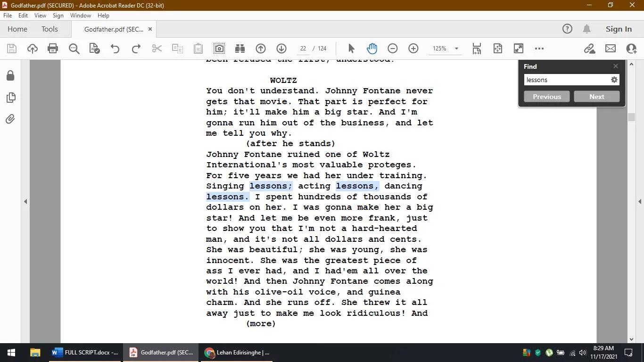Screen dimensions: 644x362
Task: Zoom out with the minus button
Action: 393,49
